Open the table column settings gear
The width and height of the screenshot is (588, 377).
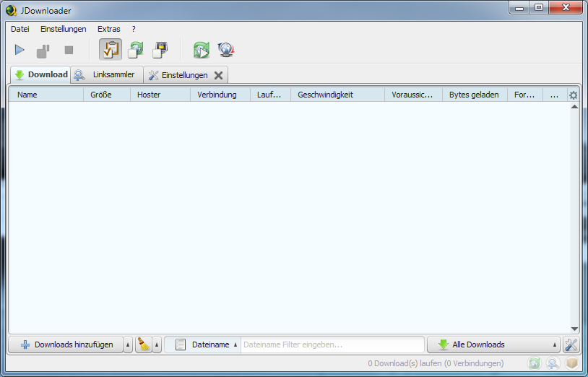click(x=573, y=95)
